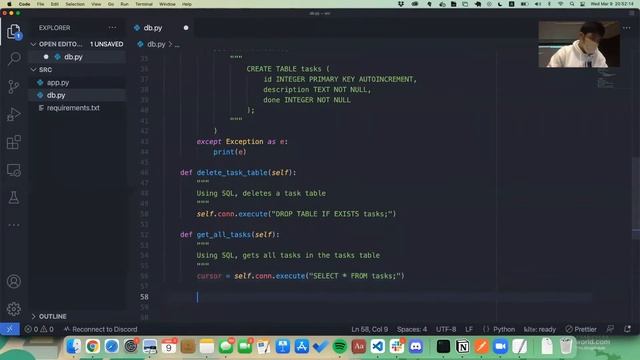
Task: Open the Edit menu
Action: pyautogui.click(x=54, y=4)
